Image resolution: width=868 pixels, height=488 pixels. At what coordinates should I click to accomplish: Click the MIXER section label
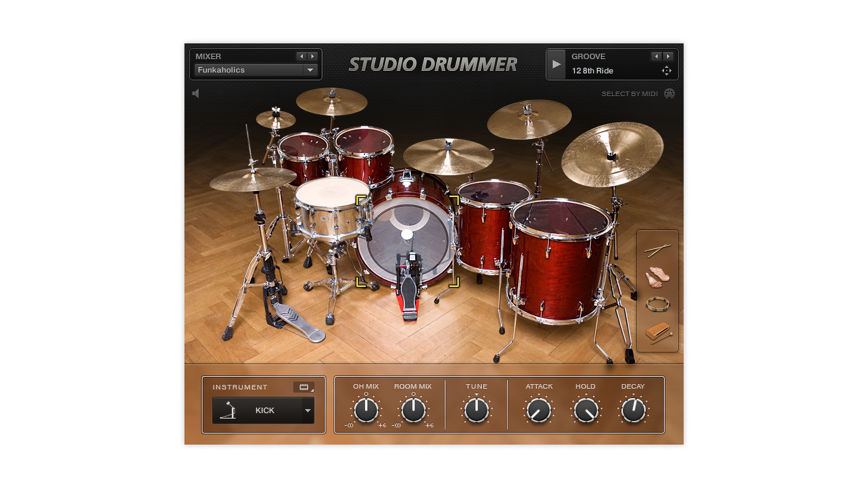[208, 56]
